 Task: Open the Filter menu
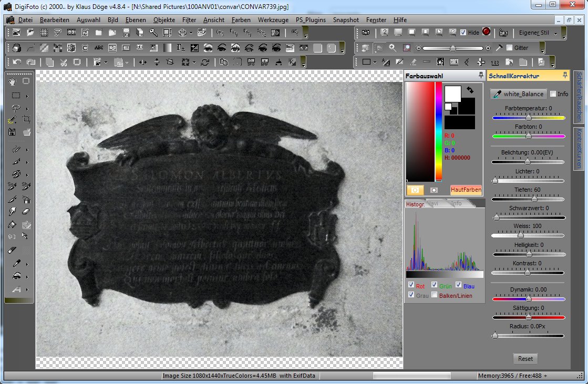[x=189, y=20]
